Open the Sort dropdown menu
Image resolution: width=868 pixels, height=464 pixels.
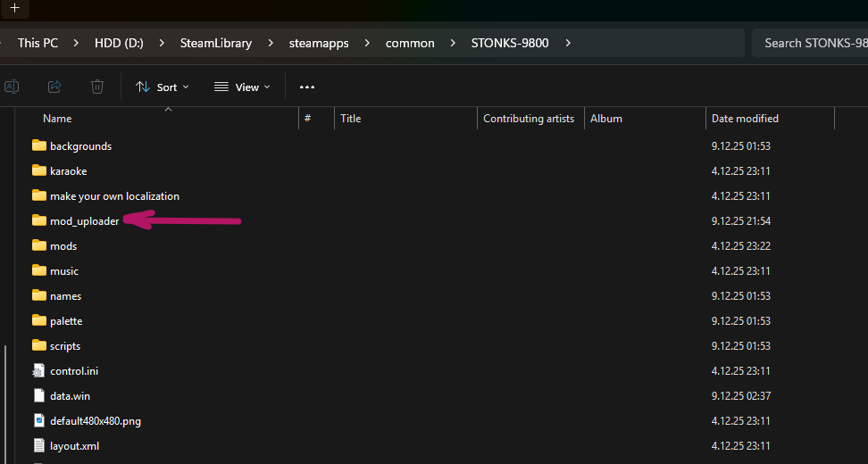[162, 87]
